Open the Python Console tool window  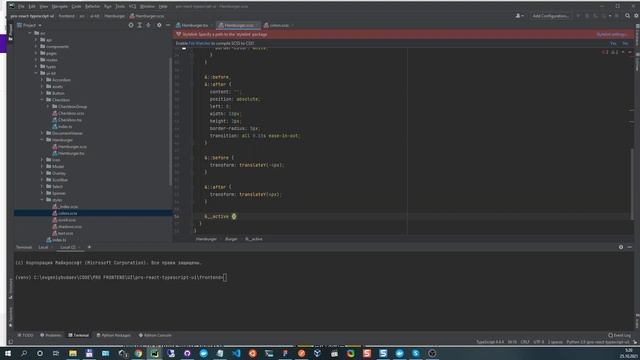click(155, 336)
